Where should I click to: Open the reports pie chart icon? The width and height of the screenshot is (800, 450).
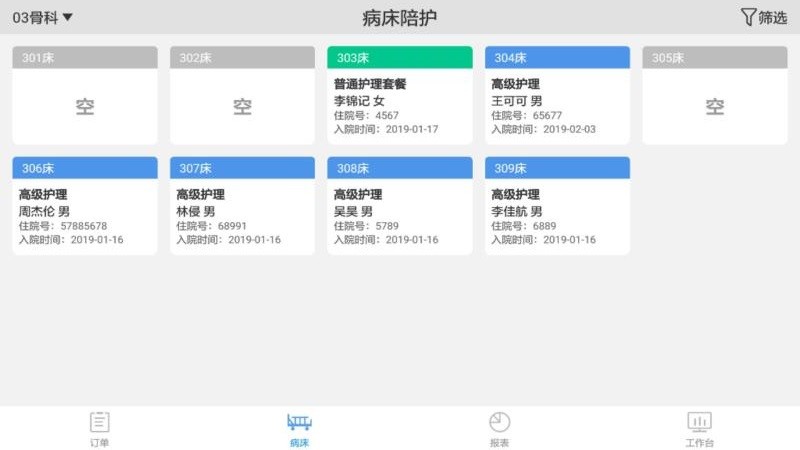coord(499,421)
